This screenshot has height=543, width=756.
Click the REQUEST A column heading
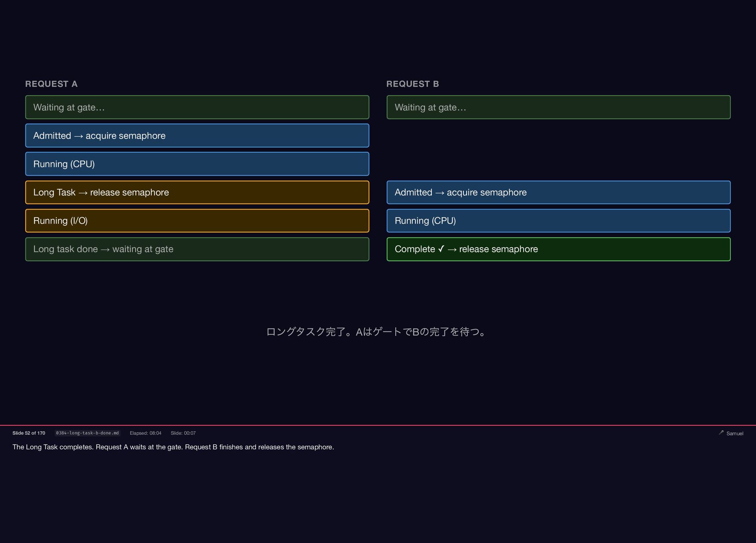[x=51, y=84]
